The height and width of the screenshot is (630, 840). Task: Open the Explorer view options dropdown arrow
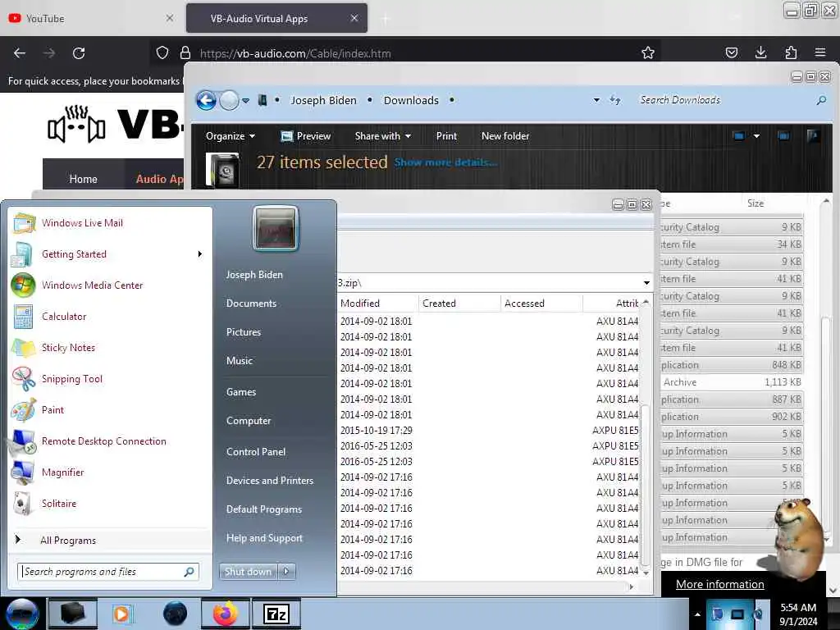tap(756, 136)
